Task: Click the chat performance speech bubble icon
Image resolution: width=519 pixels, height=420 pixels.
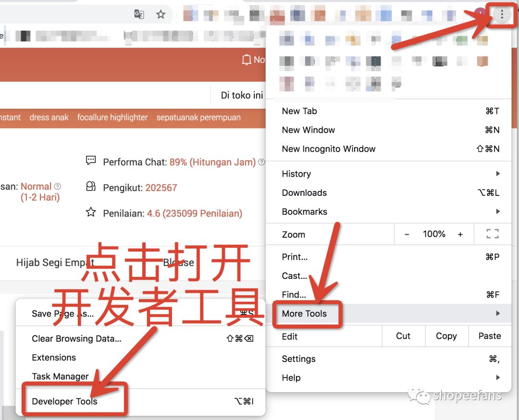Action: point(91,160)
